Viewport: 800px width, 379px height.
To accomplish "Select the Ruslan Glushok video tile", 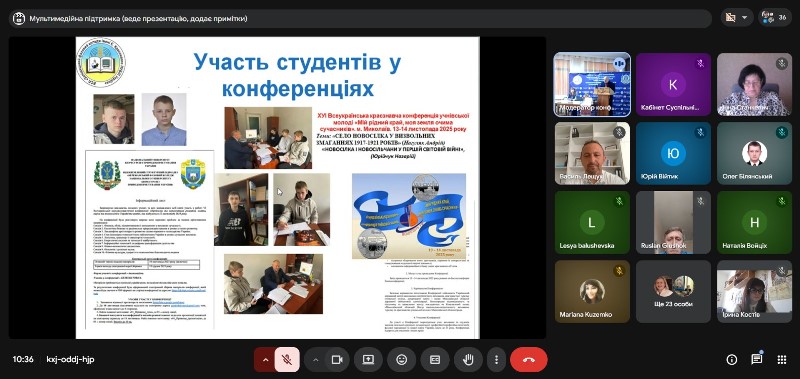I will pos(673,222).
